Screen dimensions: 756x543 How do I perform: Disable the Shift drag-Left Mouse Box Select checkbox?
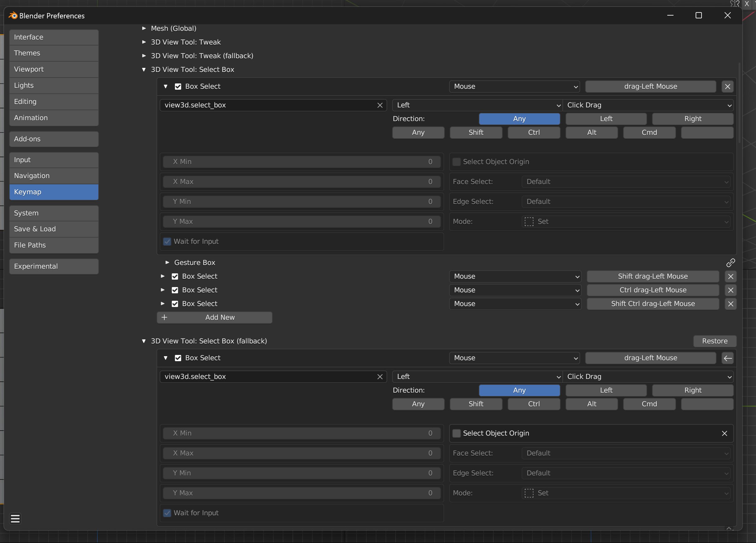point(175,276)
